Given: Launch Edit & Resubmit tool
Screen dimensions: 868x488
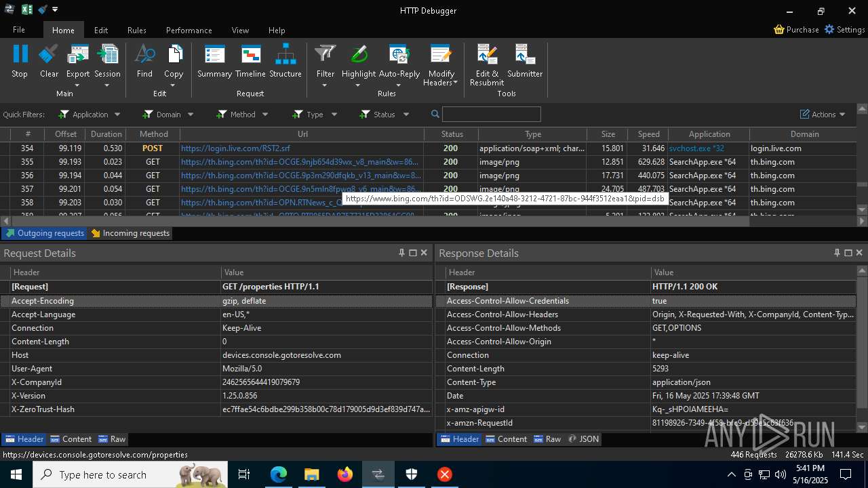Looking at the screenshot, I should [487, 54].
